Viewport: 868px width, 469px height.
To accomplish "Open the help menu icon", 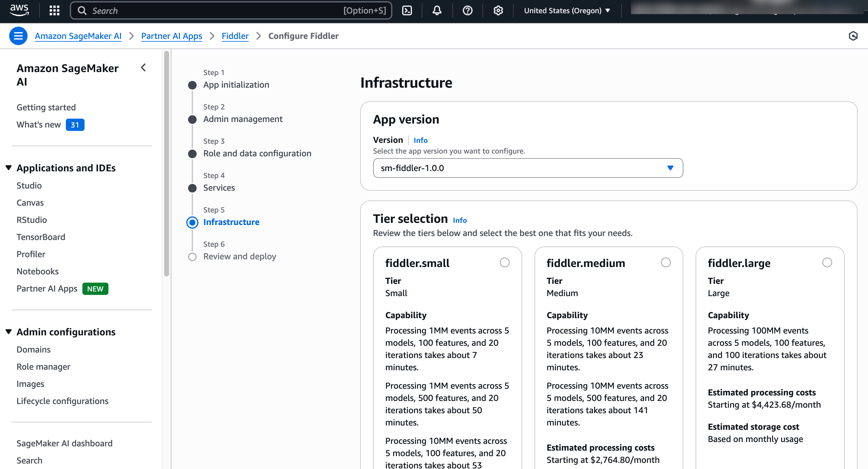I will click(467, 10).
